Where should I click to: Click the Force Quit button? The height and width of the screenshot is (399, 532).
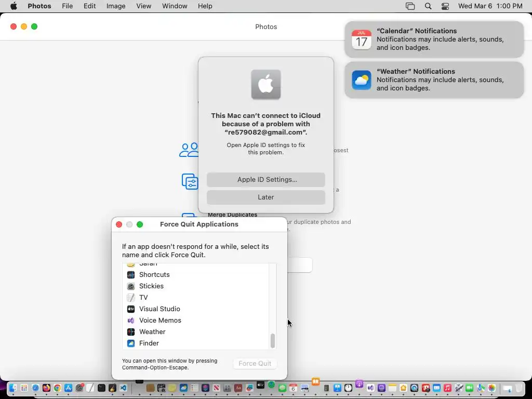255,363
